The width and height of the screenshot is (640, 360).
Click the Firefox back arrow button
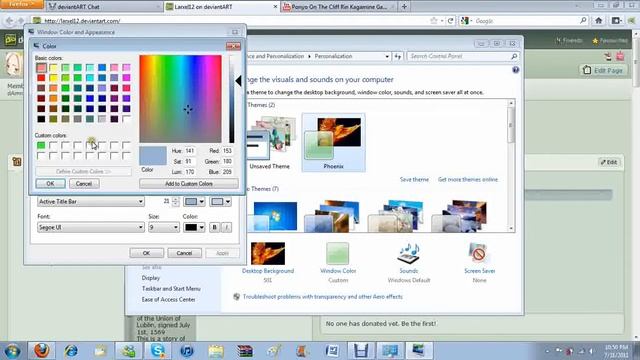click(9, 20)
